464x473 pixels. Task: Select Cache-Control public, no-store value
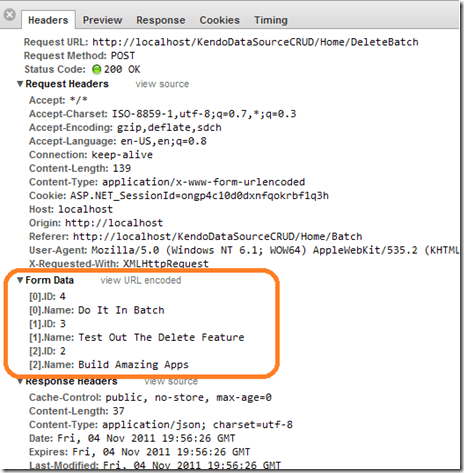[189, 398]
